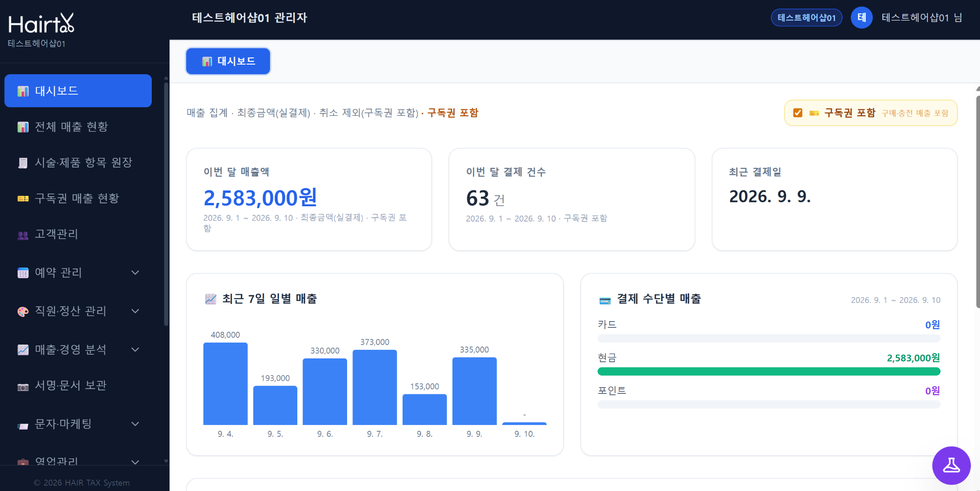This screenshot has width=980, height=491.
Task: Open 시술·제품 항목 원장 menu item
Action: point(78,163)
